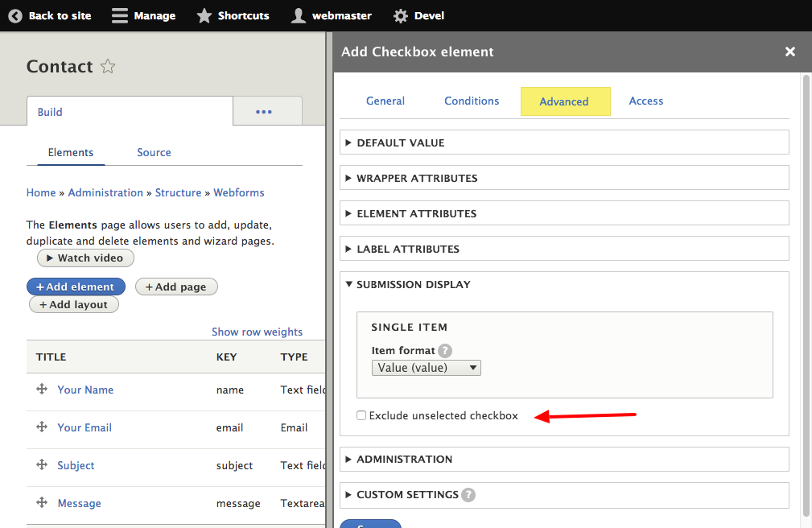Select the Advanced tab
The width and height of the screenshot is (812, 528).
565,101
